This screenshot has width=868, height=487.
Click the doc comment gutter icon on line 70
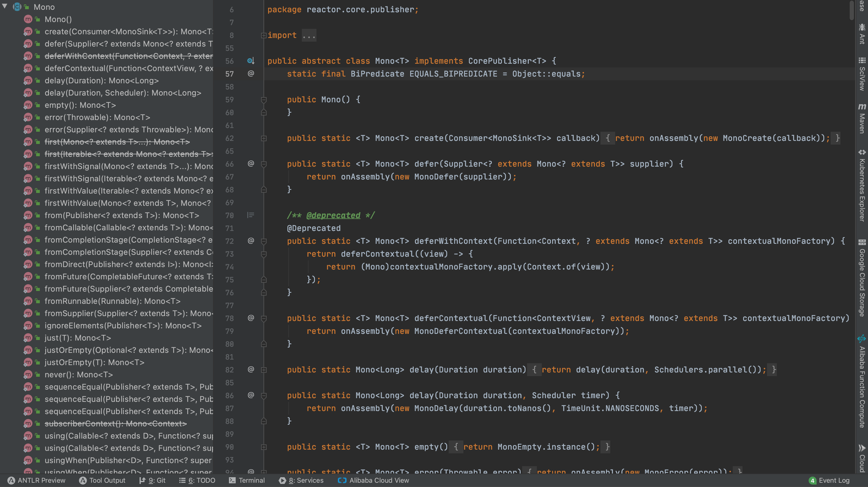tap(250, 215)
